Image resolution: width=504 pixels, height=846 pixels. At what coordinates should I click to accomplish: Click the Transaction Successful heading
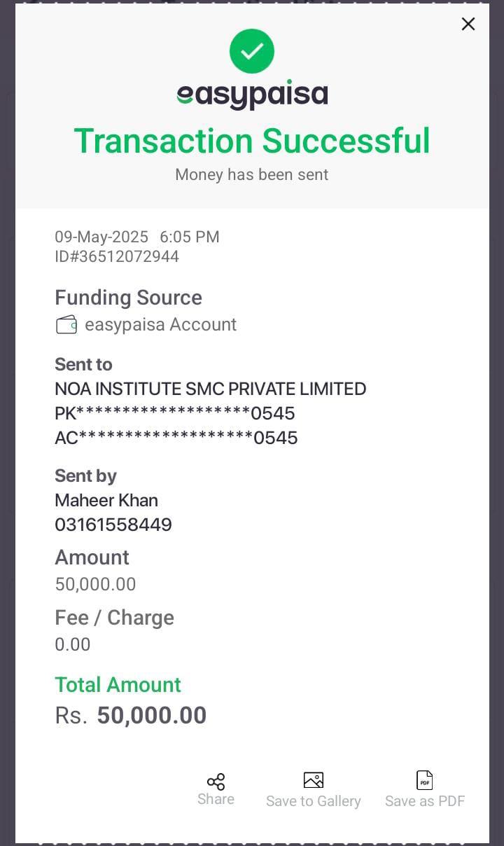pyautogui.click(x=252, y=141)
